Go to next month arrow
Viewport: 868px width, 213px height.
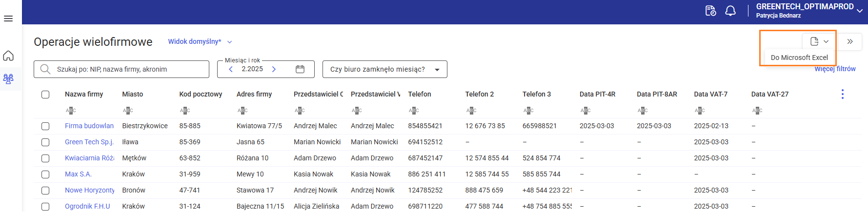(274, 69)
